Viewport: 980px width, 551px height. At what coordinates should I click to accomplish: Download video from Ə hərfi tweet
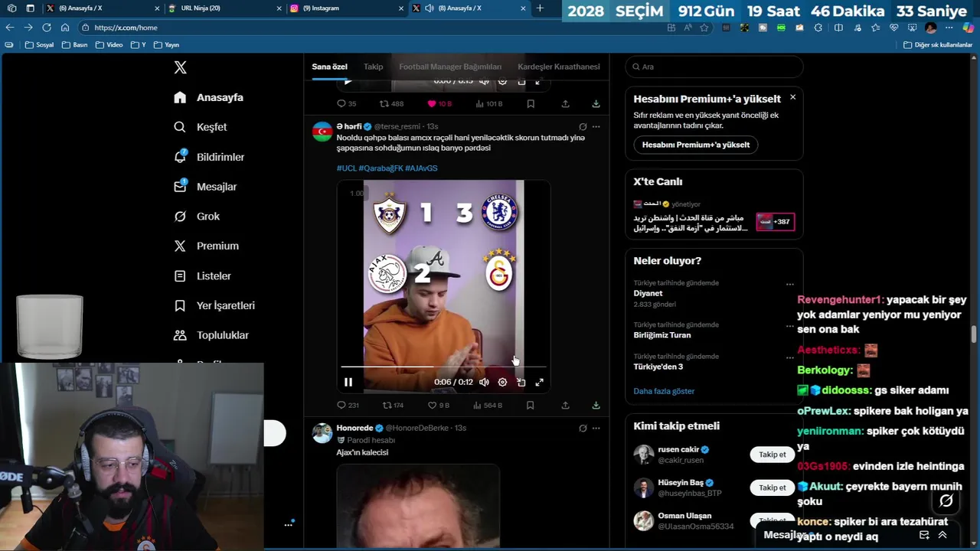pyautogui.click(x=596, y=405)
